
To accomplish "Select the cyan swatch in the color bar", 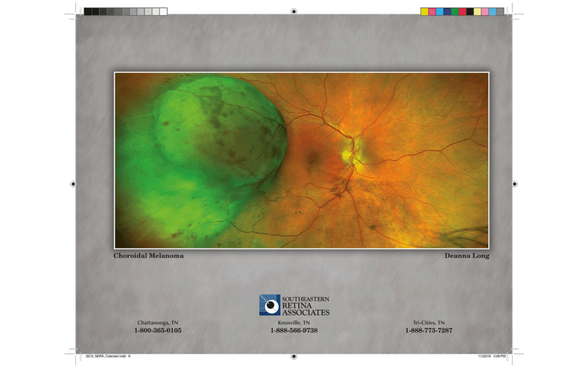I will pos(440,11).
